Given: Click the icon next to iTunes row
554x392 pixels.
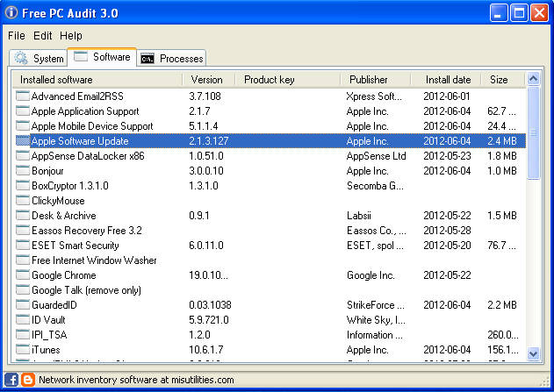Looking at the screenshot, I should (23, 350).
